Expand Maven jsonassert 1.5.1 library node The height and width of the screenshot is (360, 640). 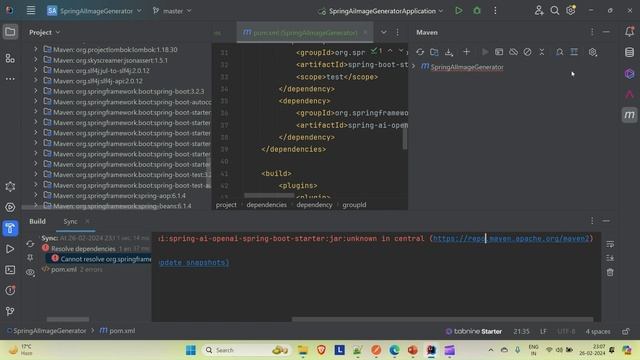(x=36, y=60)
